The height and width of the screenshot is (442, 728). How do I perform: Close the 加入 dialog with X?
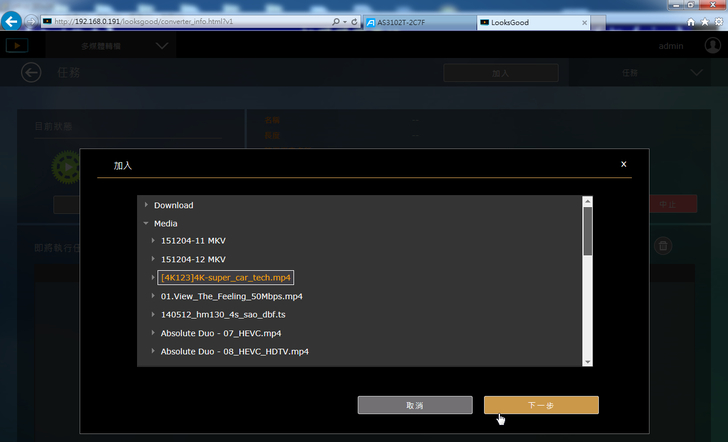click(624, 164)
